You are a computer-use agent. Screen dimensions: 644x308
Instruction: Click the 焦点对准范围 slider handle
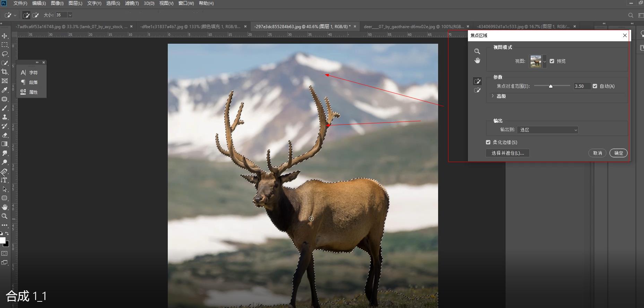pyautogui.click(x=550, y=86)
